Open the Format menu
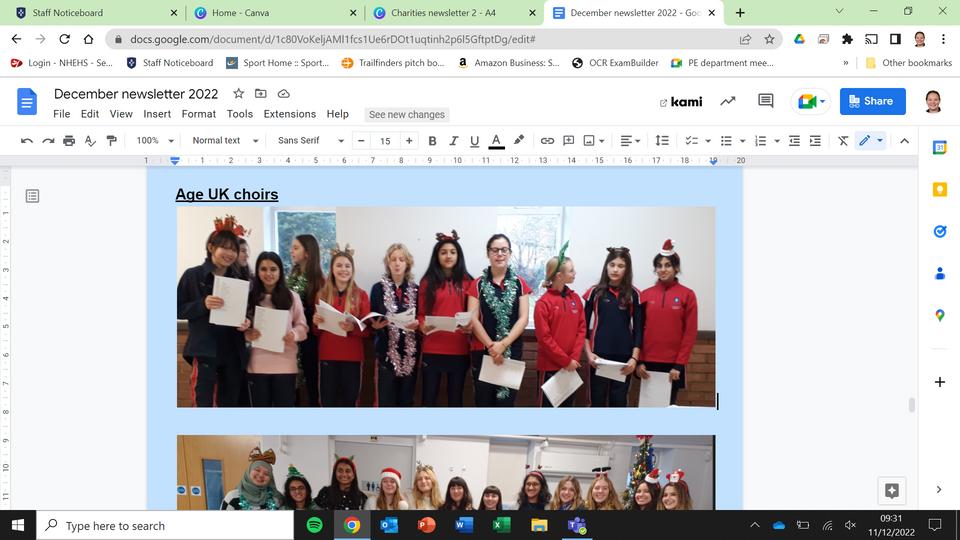The width and height of the screenshot is (960, 540). [x=198, y=114]
